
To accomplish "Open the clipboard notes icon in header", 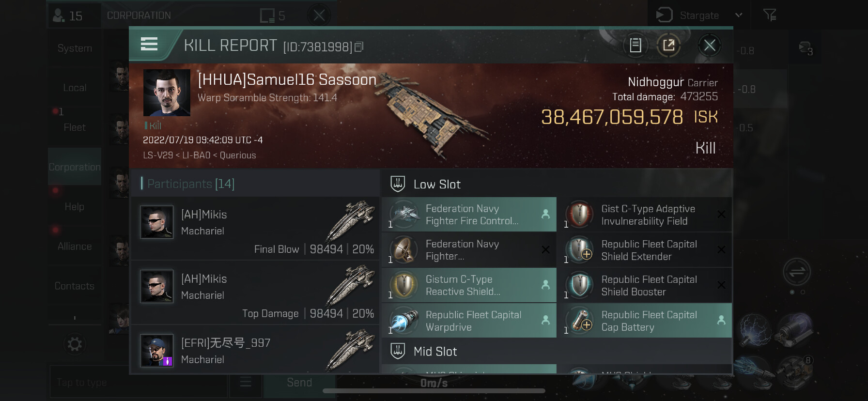I will pos(635,46).
